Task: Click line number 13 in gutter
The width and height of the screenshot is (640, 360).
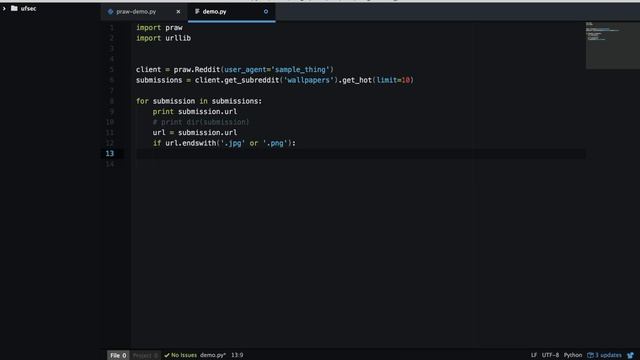Action: [x=109, y=153]
